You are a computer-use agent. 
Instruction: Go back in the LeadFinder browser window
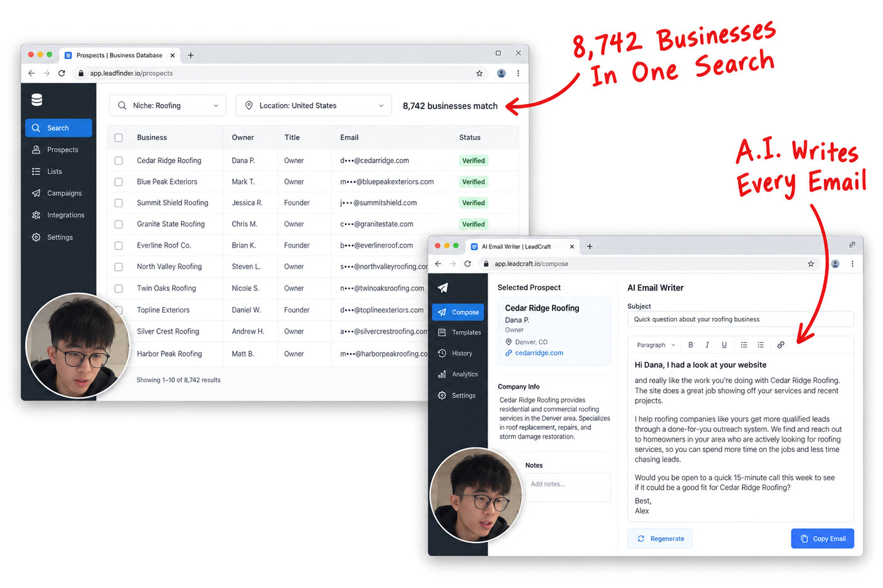click(x=32, y=73)
